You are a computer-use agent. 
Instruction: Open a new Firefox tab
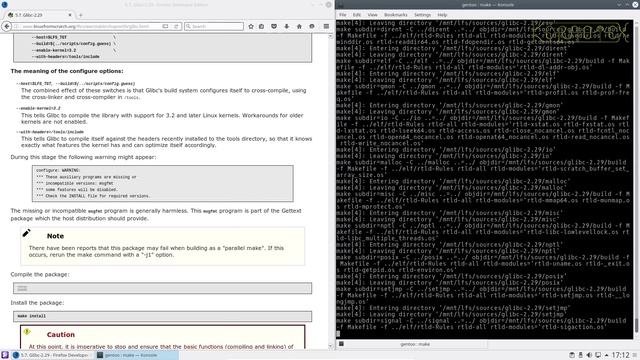pos(80,15)
